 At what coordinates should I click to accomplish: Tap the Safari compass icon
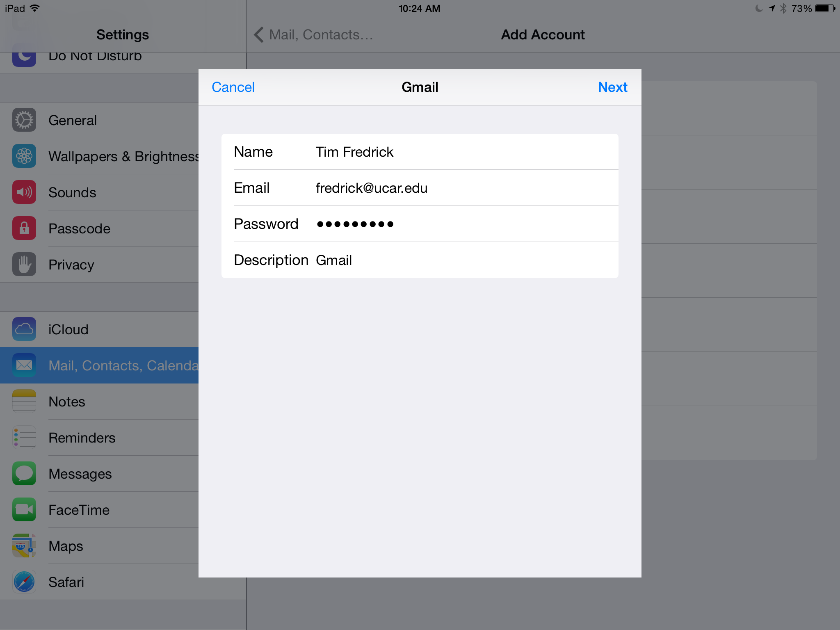click(24, 582)
